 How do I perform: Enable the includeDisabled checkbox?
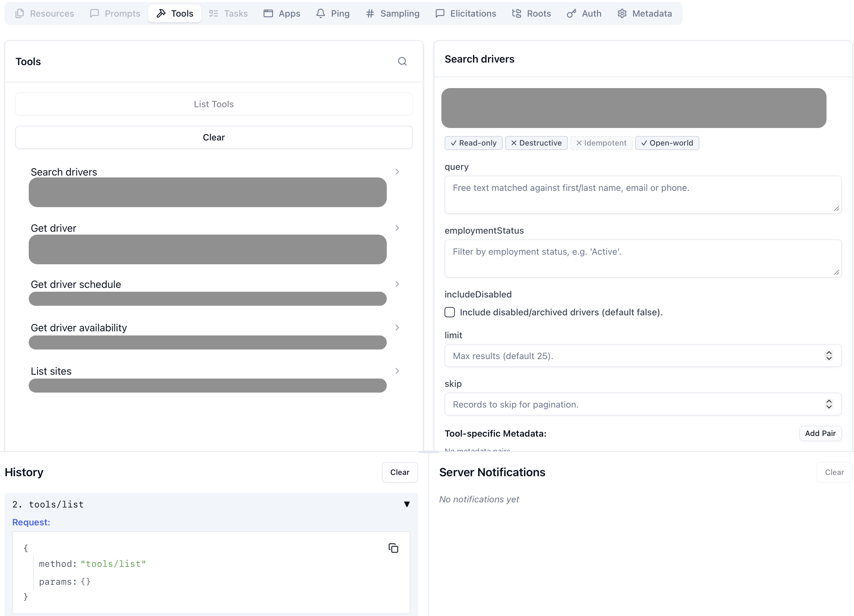coord(450,312)
